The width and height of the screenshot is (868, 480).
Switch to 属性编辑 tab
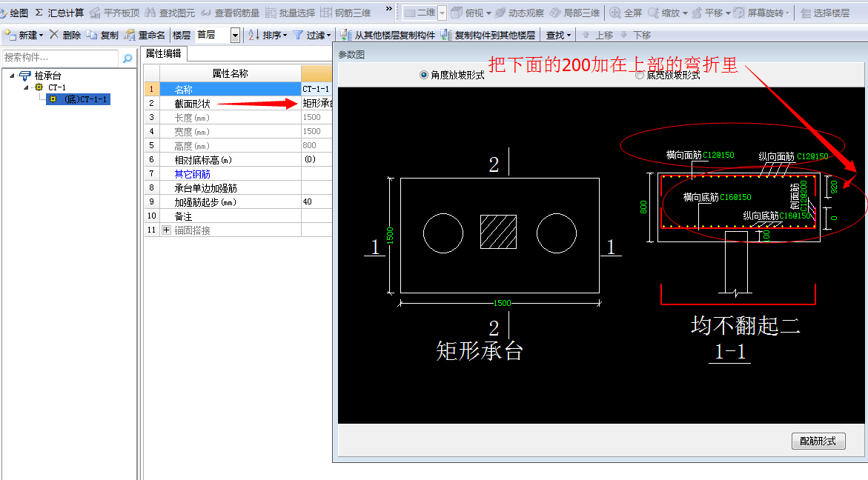click(x=163, y=53)
